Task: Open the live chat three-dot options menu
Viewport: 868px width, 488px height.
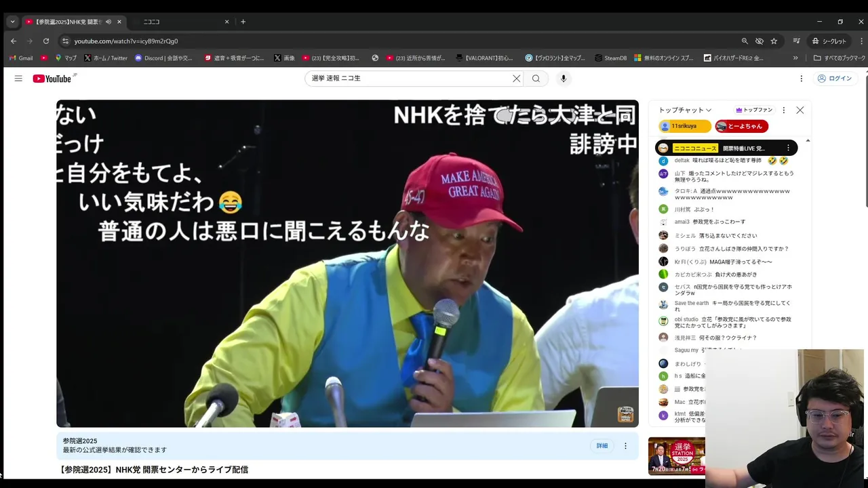Action: (x=784, y=110)
